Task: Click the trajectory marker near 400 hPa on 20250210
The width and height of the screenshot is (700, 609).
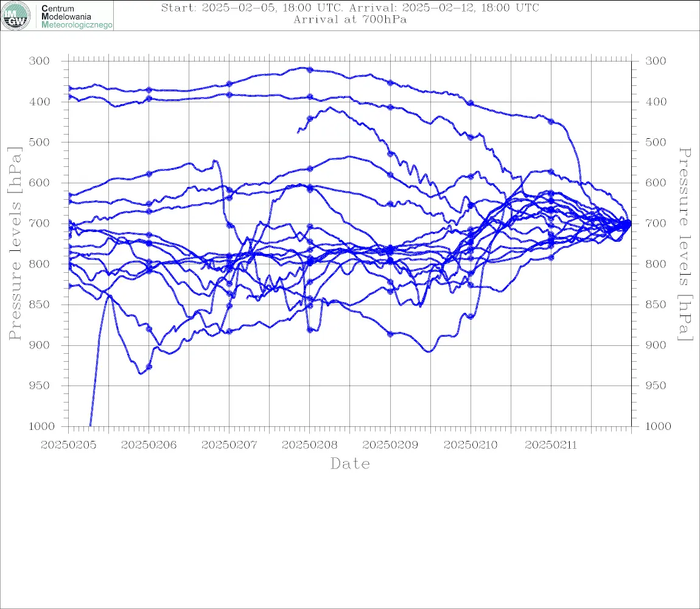Action: (471, 103)
